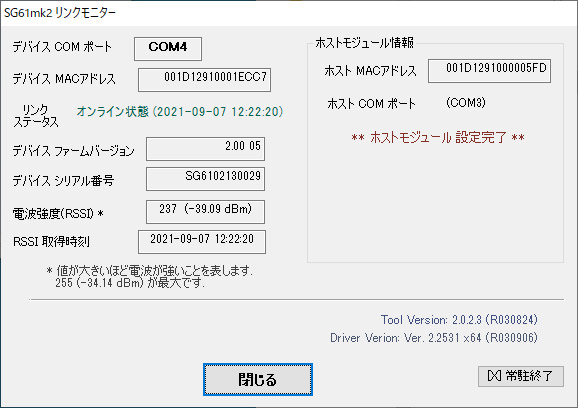
Task: Click the 閉じる button
Action: pyautogui.click(x=258, y=379)
